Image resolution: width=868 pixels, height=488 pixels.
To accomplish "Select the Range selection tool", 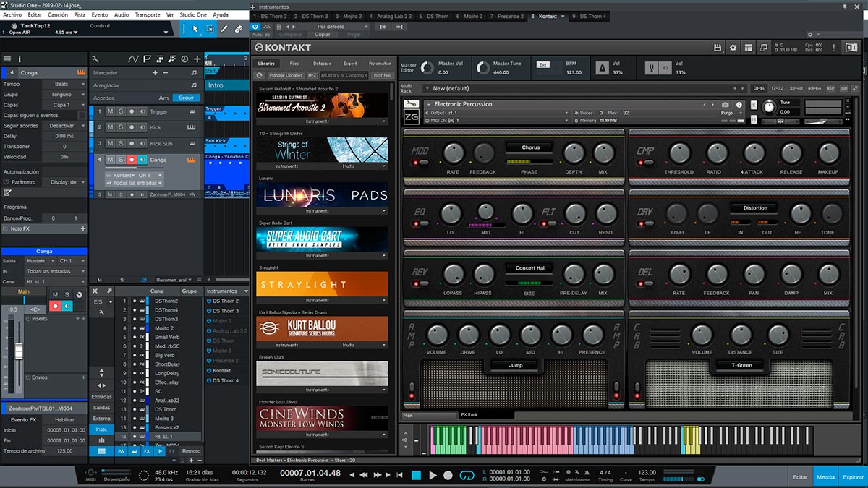I will (x=210, y=29).
